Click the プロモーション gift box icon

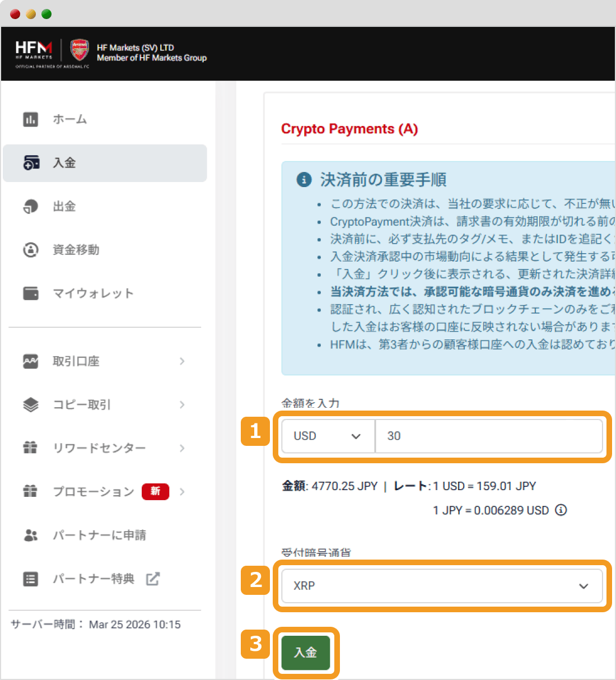click(30, 491)
